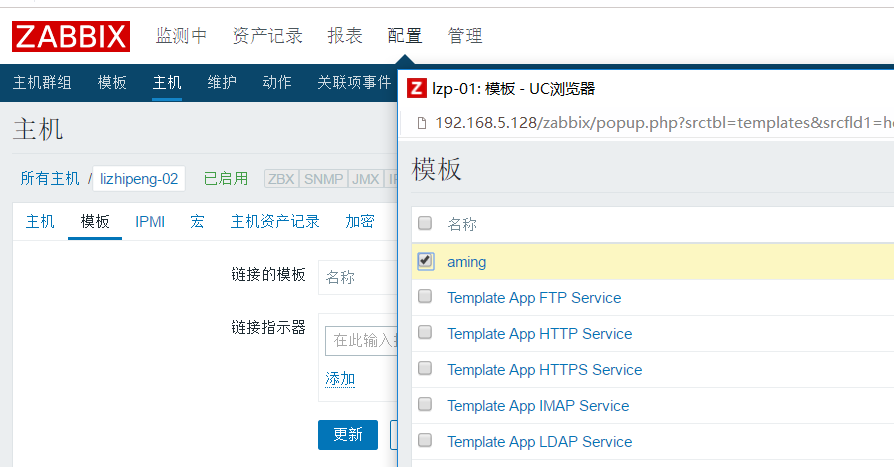Click the SNMP availability badge
894x467 pixels.
click(323, 179)
